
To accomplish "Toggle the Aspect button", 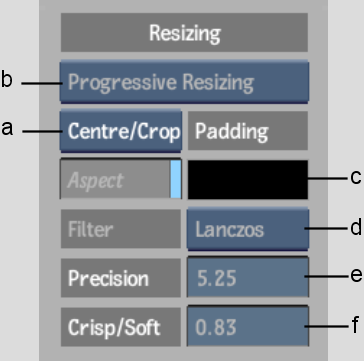I will click(x=121, y=179).
